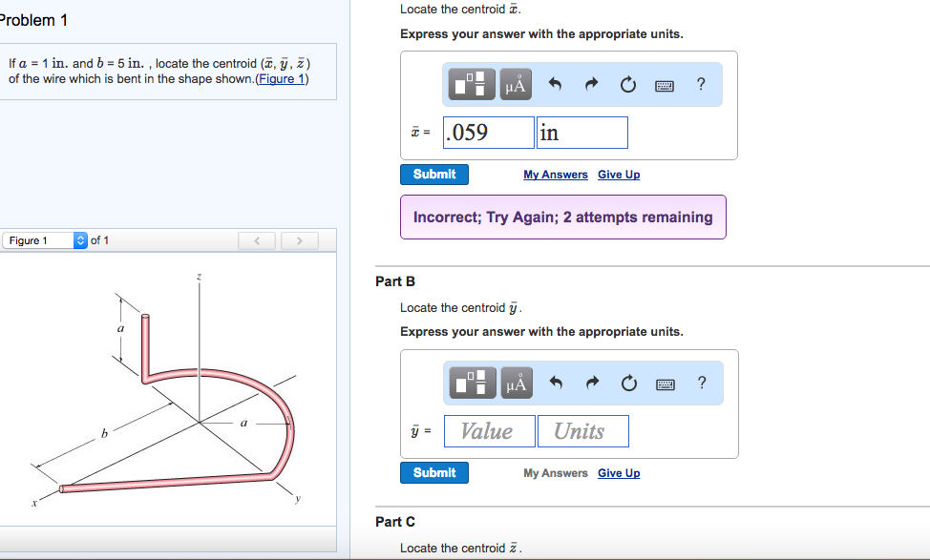Click the Value field for ȳ in Part B
This screenshot has width=930, height=560.
[x=489, y=430]
